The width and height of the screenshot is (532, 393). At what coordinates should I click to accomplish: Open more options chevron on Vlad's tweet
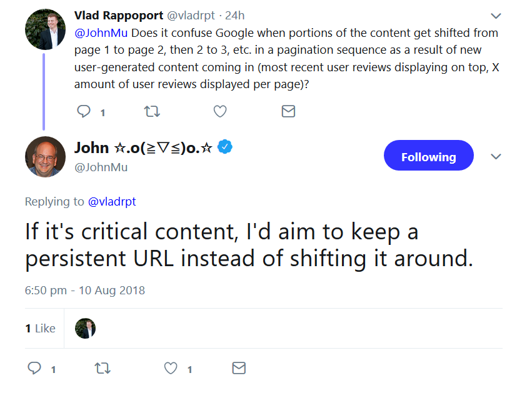coord(496,16)
